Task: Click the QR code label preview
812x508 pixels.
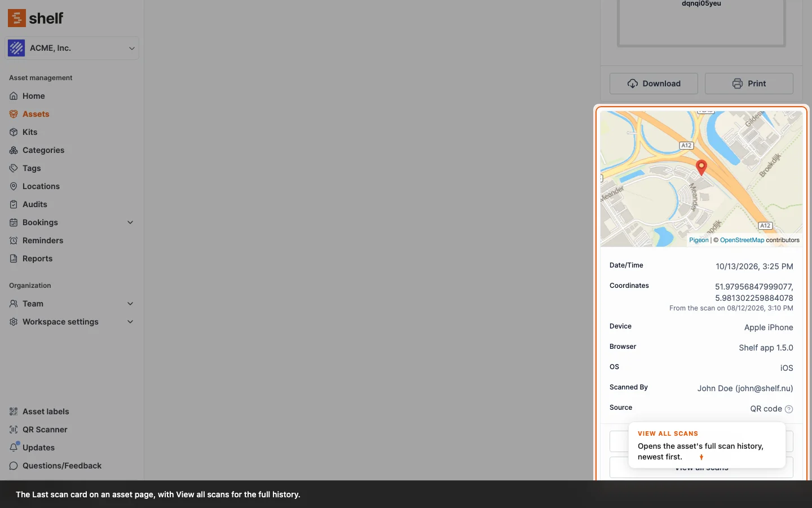Action: pos(701,23)
